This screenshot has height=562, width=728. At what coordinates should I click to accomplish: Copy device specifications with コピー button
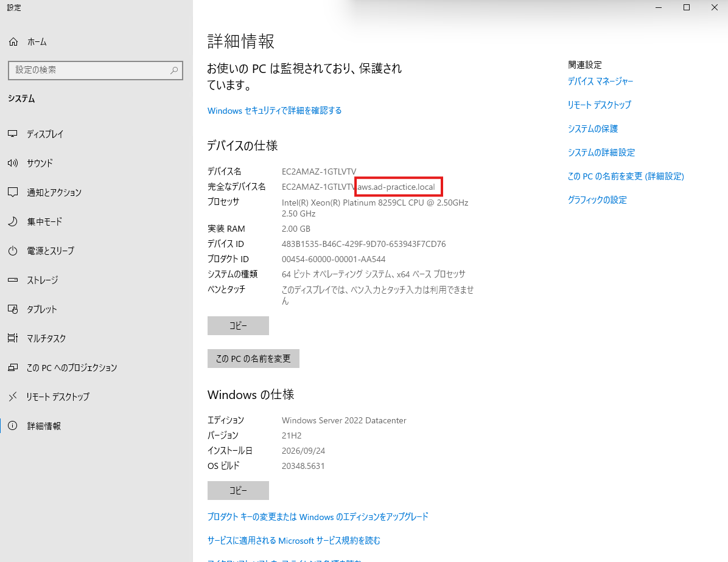(x=238, y=326)
